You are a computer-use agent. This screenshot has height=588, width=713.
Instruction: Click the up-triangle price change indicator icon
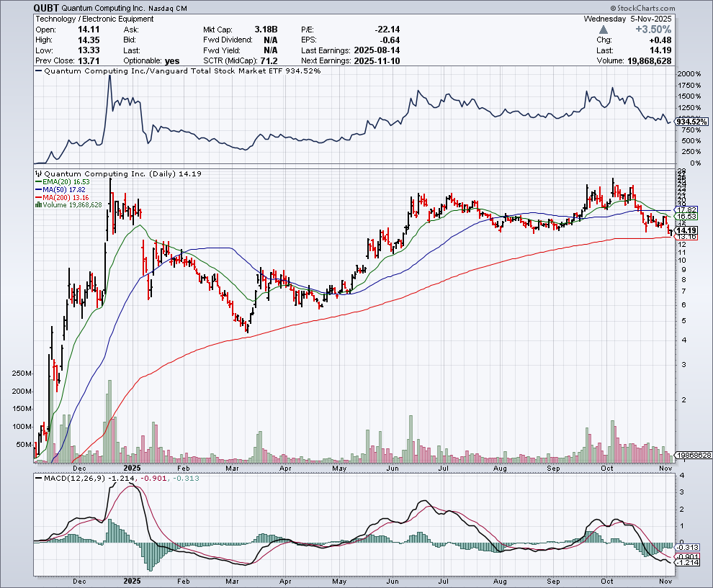(x=603, y=30)
